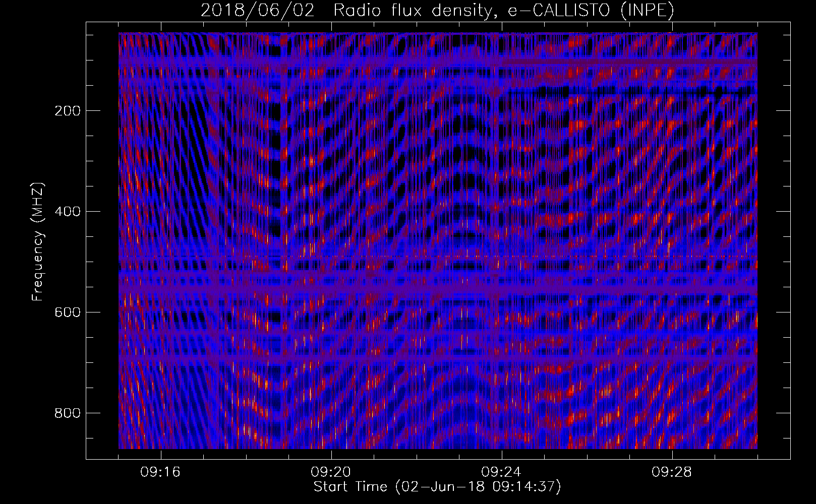Viewport: 816px width, 504px height.
Task: Select the 200 frequency tick label
Action: [68, 110]
